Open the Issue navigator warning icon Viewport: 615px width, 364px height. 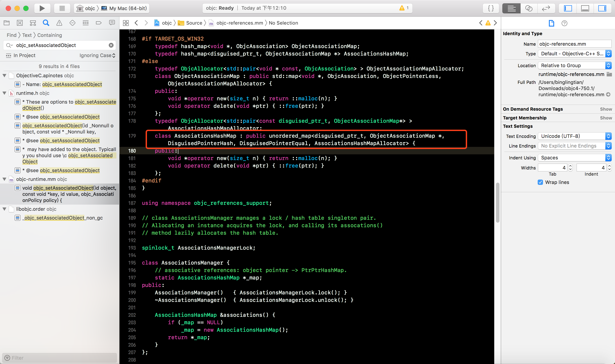[x=59, y=23]
